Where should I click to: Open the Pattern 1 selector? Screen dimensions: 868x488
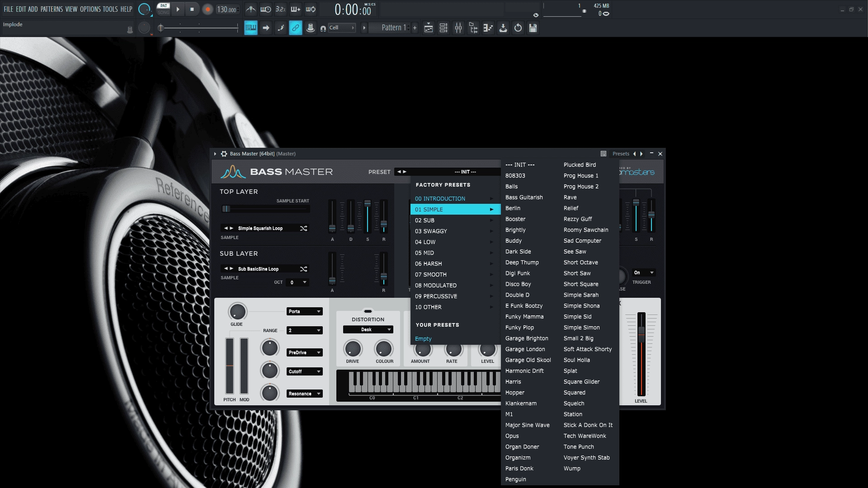click(389, 28)
